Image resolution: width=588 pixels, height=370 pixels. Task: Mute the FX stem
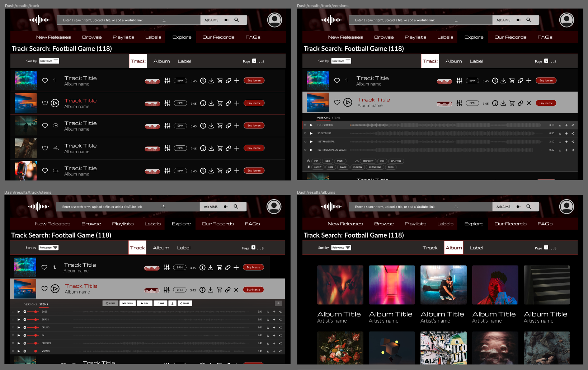tap(25, 336)
